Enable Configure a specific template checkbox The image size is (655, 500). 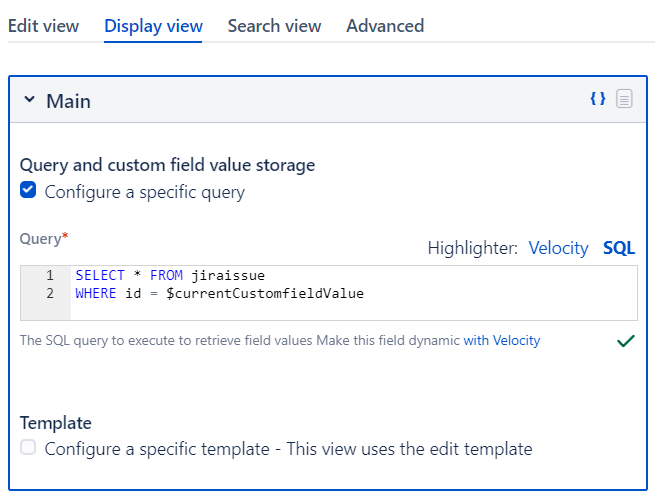tap(28, 448)
